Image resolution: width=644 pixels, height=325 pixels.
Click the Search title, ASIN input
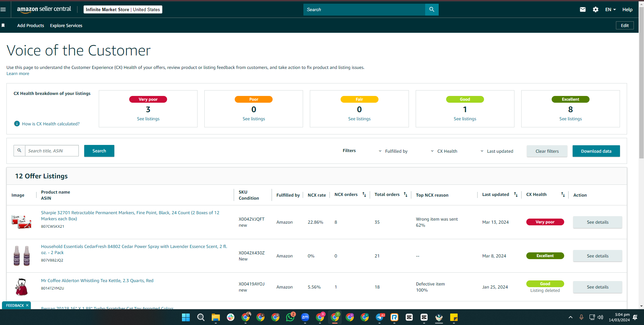[52, 151]
